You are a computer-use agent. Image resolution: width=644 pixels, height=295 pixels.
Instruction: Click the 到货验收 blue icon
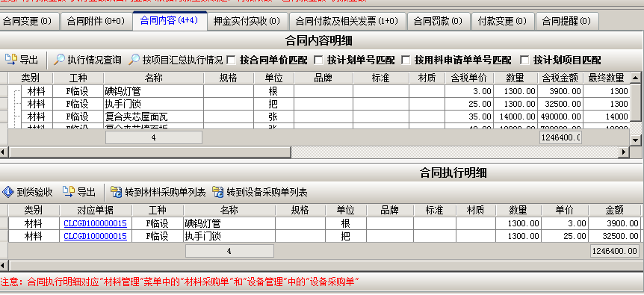7,192
